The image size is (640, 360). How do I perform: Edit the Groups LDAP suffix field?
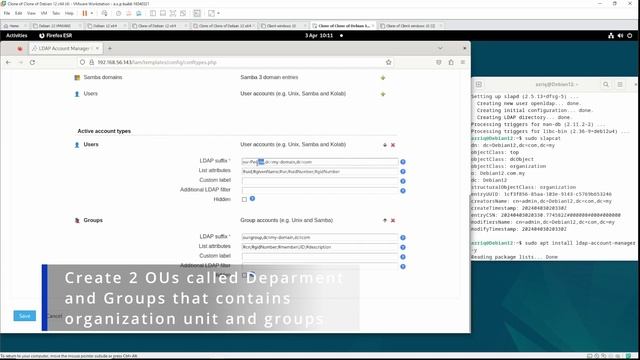coord(320,238)
